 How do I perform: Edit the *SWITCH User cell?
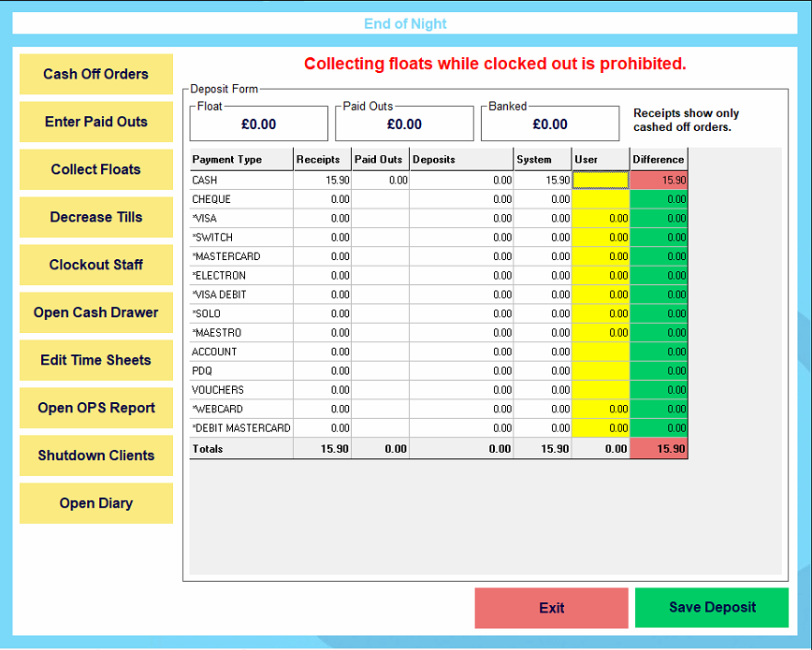[601, 238]
